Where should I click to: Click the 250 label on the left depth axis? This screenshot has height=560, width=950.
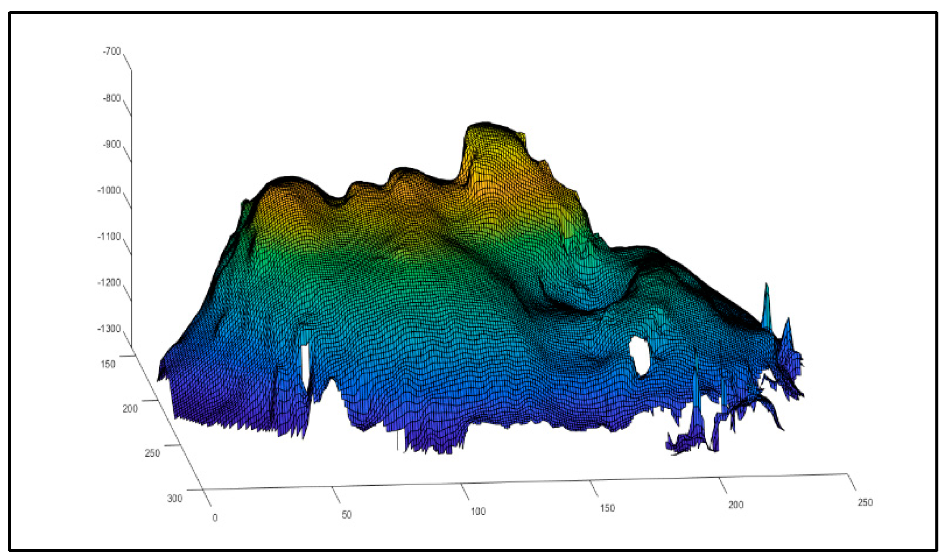[x=152, y=453]
